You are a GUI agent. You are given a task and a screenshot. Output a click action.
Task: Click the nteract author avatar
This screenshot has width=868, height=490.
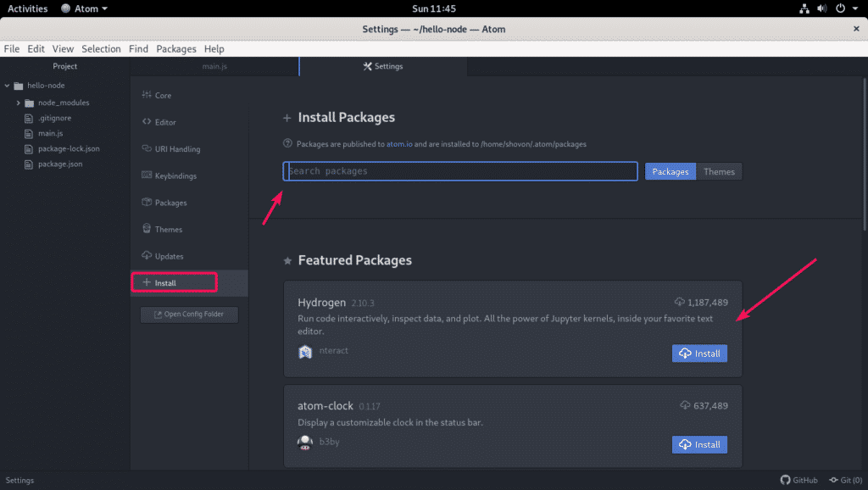point(305,352)
